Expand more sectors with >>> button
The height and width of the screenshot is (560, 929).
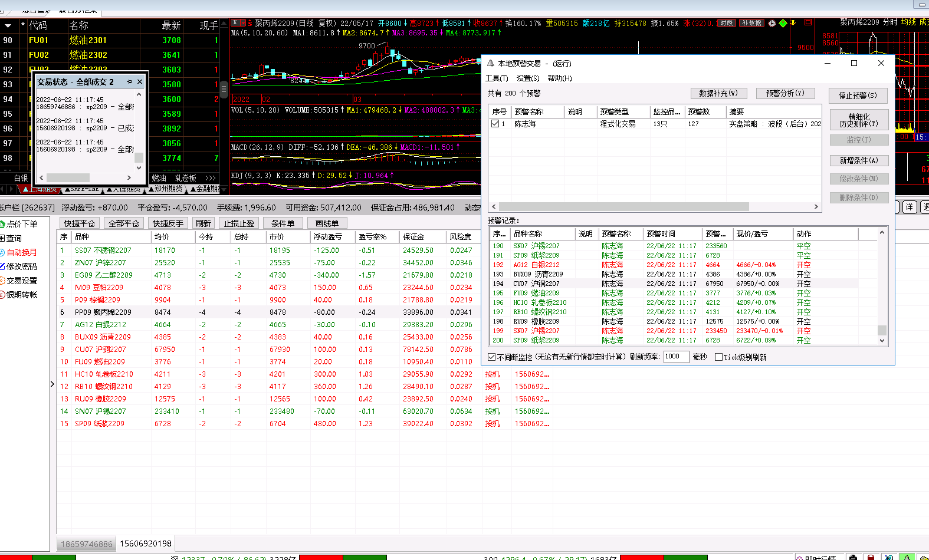211,178
